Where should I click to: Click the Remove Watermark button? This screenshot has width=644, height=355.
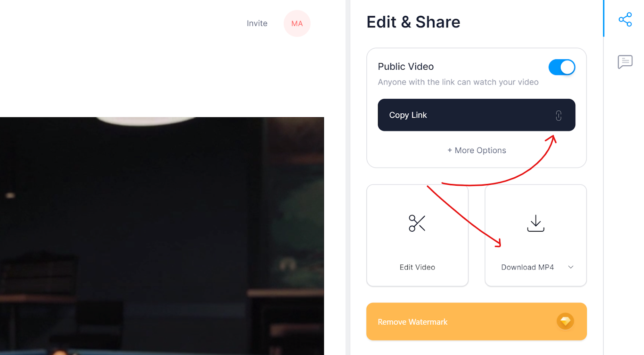pyautogui.click(x=477, y=322)
